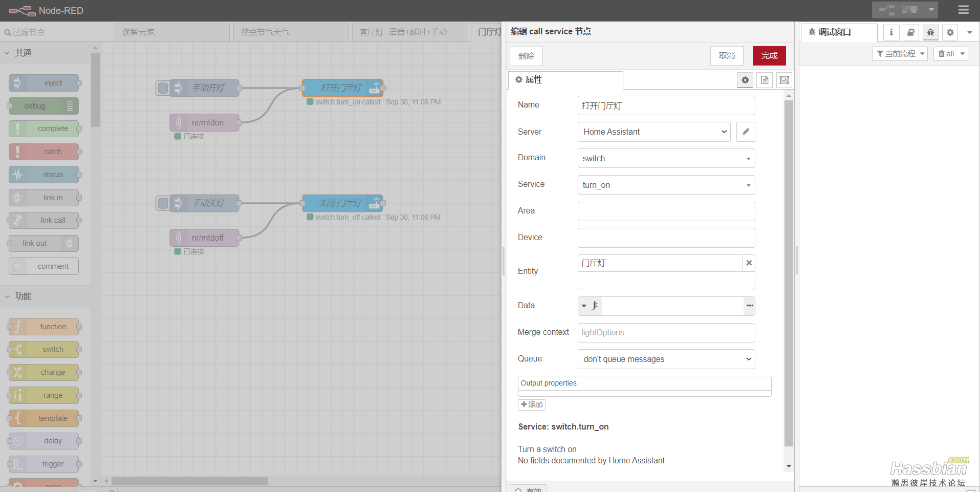Screen dimensions: 980x492
Task: Select the trigger node in palette
Action: (44, 464)
